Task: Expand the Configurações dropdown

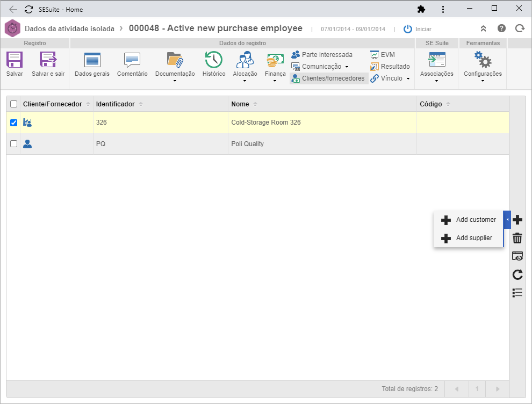Action: coord(483,81)
